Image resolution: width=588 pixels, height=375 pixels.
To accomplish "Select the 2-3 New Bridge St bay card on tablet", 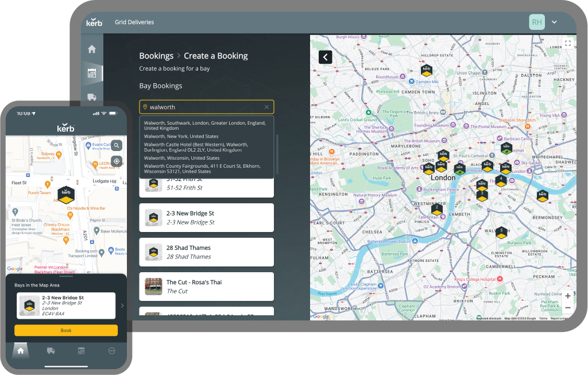I will pos(207,218).
